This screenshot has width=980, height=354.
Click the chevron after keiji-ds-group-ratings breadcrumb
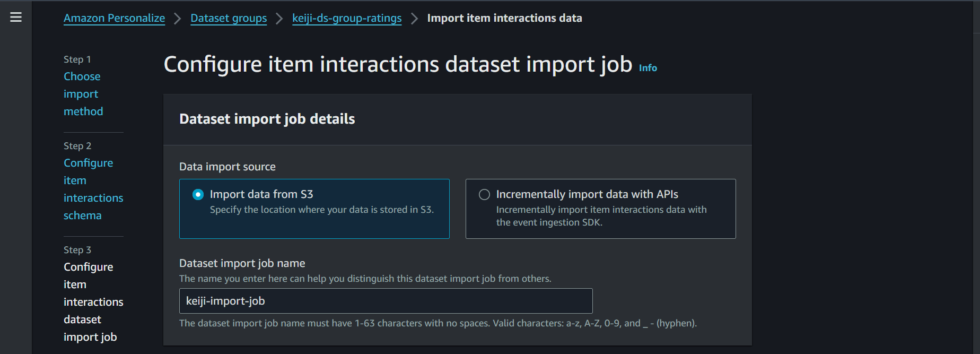(414, 19)
